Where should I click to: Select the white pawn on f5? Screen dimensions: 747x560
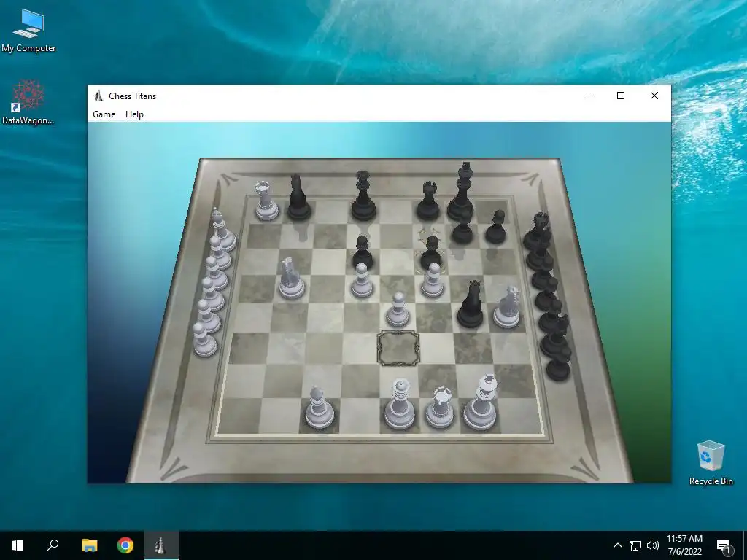[x=433, y=280]
